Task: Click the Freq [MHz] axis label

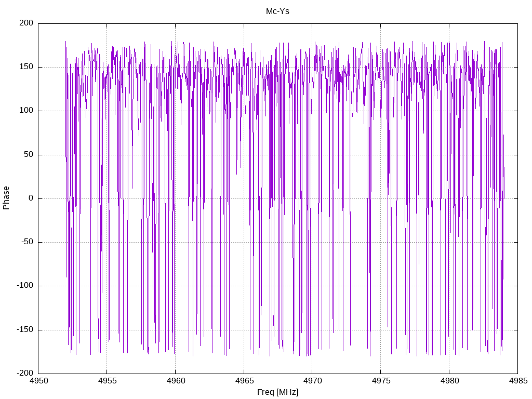Action: (277, 392)
